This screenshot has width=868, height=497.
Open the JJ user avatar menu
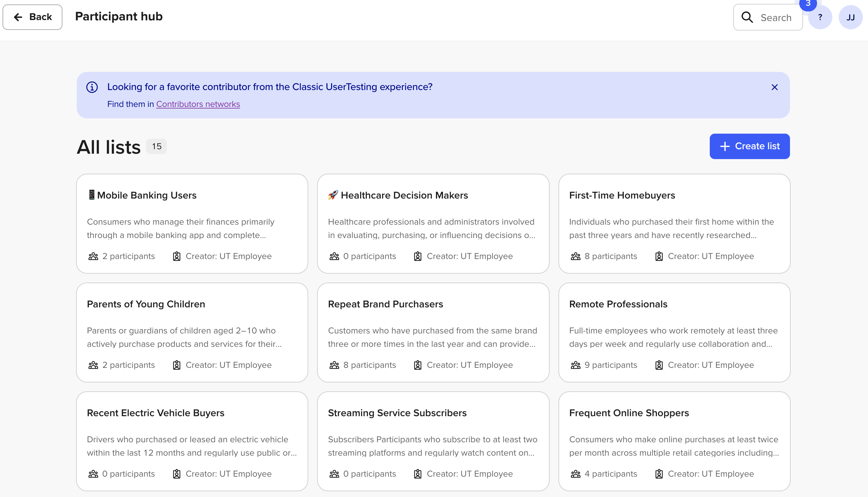click(x=850, y=17)
